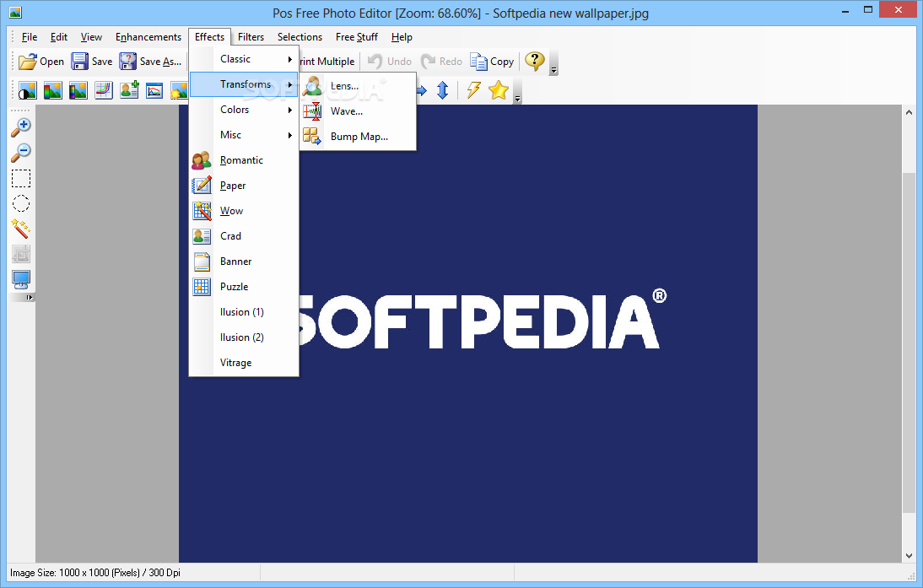Close the open Effects menu
This screenshot has width=923, height=588.
pos(209,37)
